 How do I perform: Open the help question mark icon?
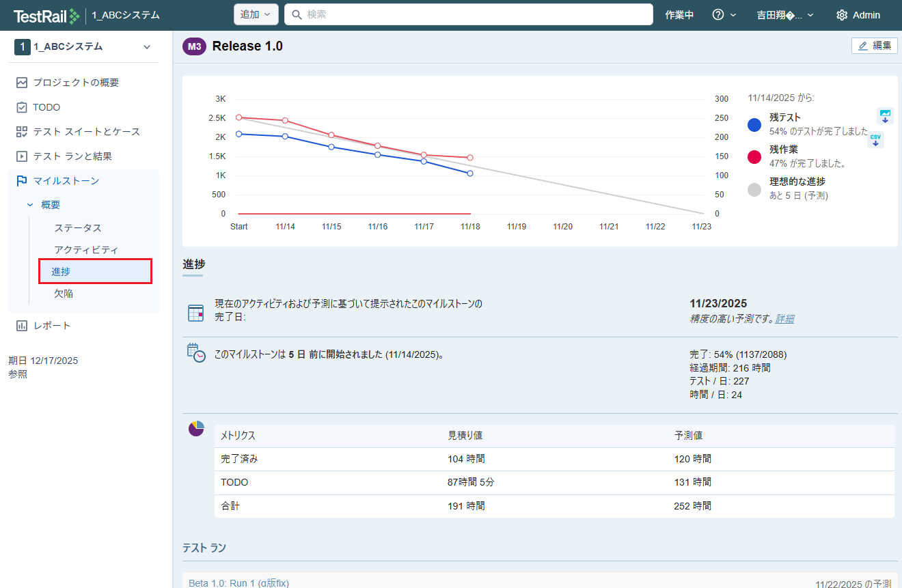click(x=717, y=15)
